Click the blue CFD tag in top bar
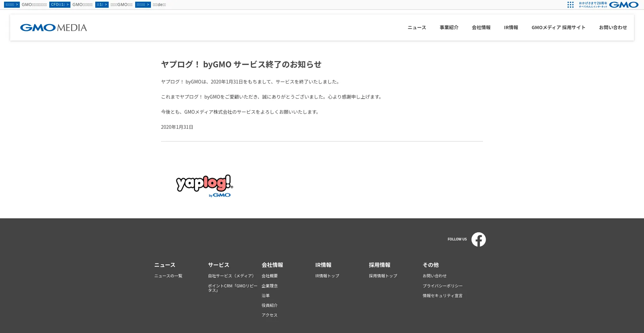The width and height of the screenshot is (644, 333). coord(60,5)
